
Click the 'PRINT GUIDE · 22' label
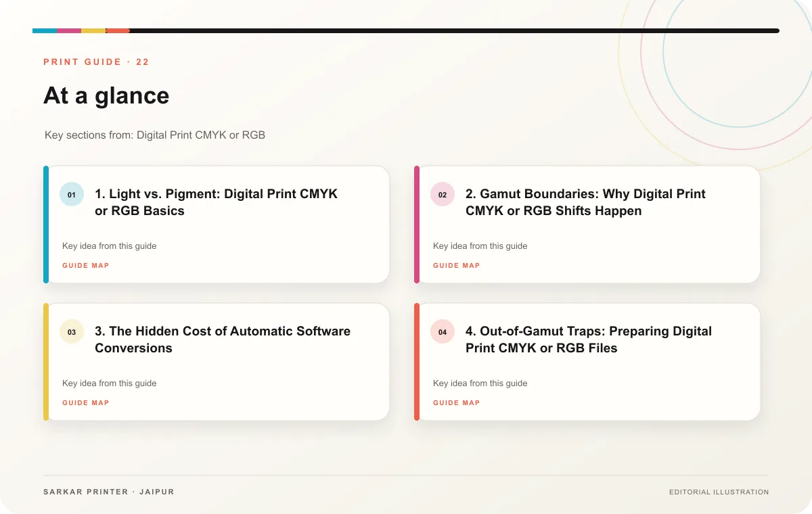pyautogui.click(x=96, y=62)
